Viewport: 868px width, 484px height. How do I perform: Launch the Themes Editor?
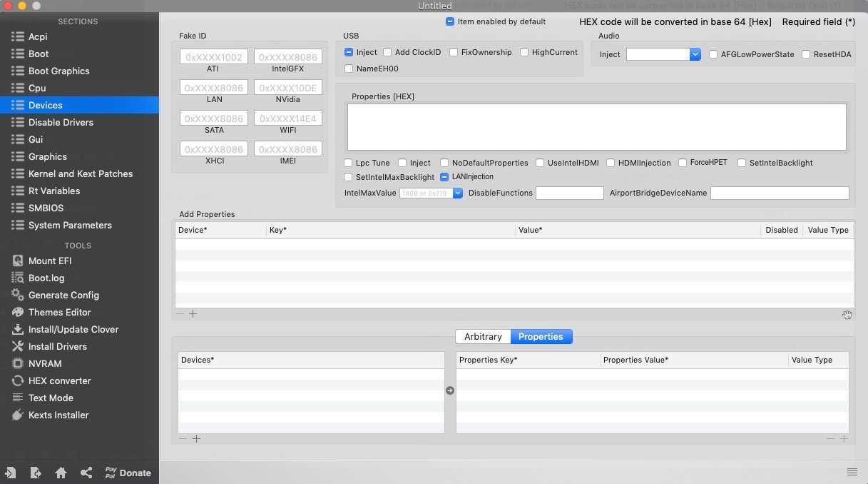59,312
